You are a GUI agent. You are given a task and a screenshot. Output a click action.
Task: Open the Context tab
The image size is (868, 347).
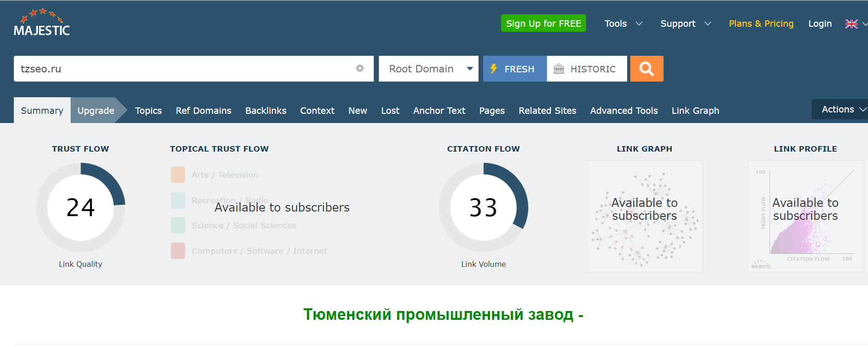coord(317,111)
